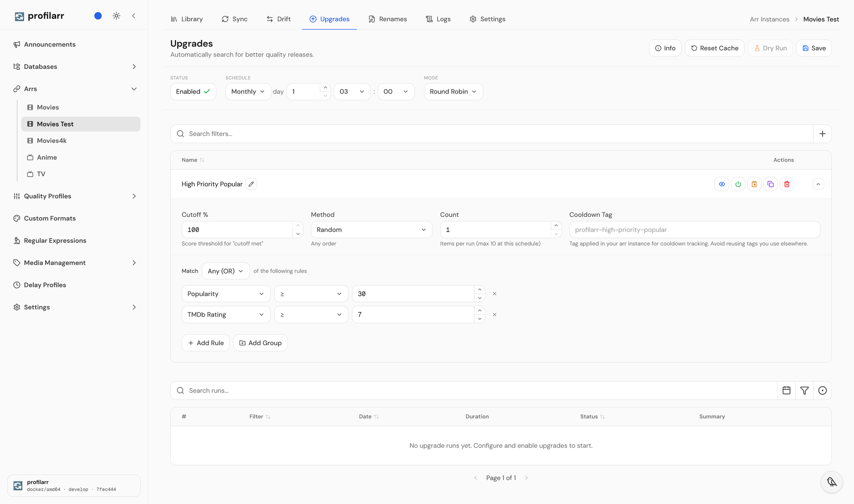Click the Info button
854x504 pixels.
665,48
